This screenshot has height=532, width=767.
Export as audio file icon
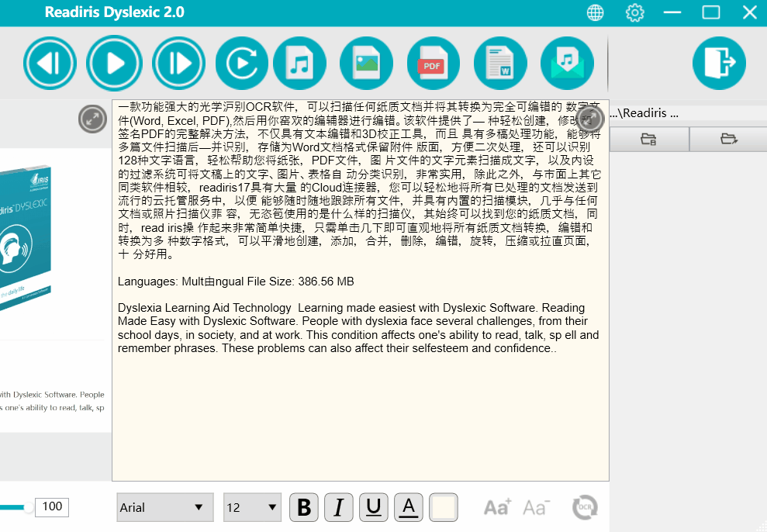[x=300, y=63]
